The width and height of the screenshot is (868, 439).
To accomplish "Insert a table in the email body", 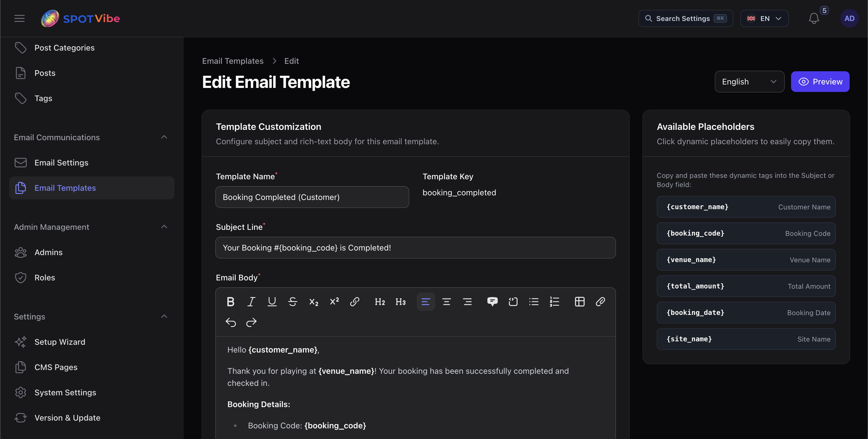I will 580,301.
